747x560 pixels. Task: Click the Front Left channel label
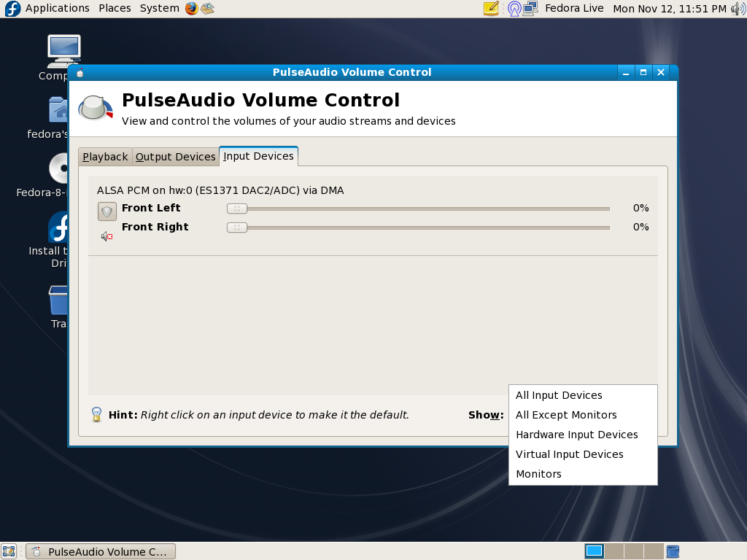pyautogui.click(x=151, y=208)
